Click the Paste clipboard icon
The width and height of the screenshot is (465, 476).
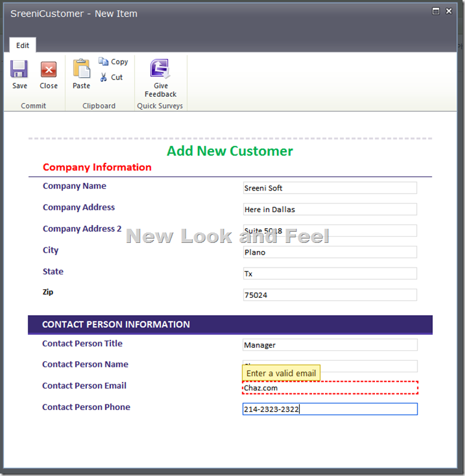click(x=81, y=69)
